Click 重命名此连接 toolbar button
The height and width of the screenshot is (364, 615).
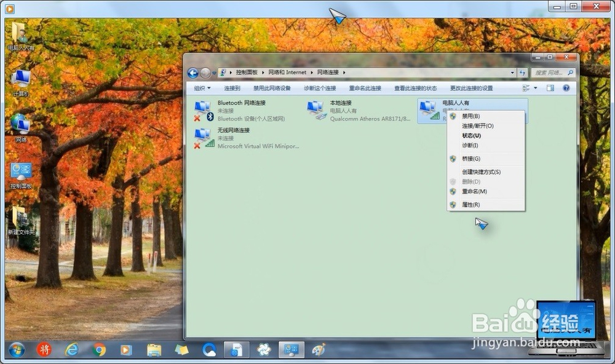pyautogui.click(x=365, y=89)
